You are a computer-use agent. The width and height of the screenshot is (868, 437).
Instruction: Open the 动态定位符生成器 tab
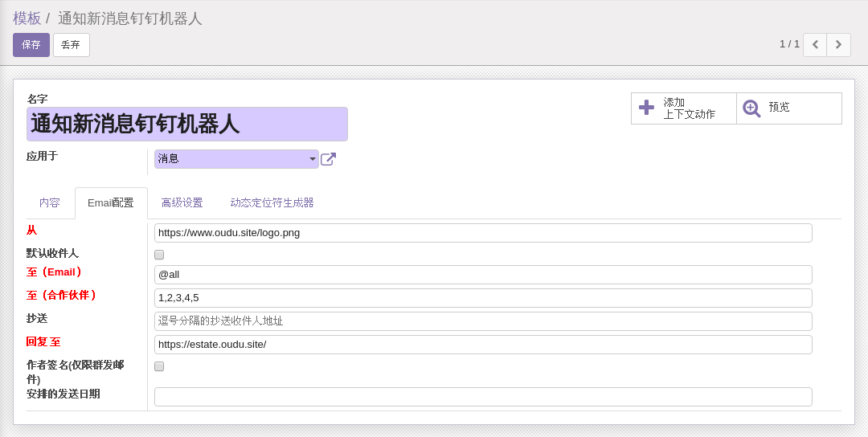pos(272,203)
